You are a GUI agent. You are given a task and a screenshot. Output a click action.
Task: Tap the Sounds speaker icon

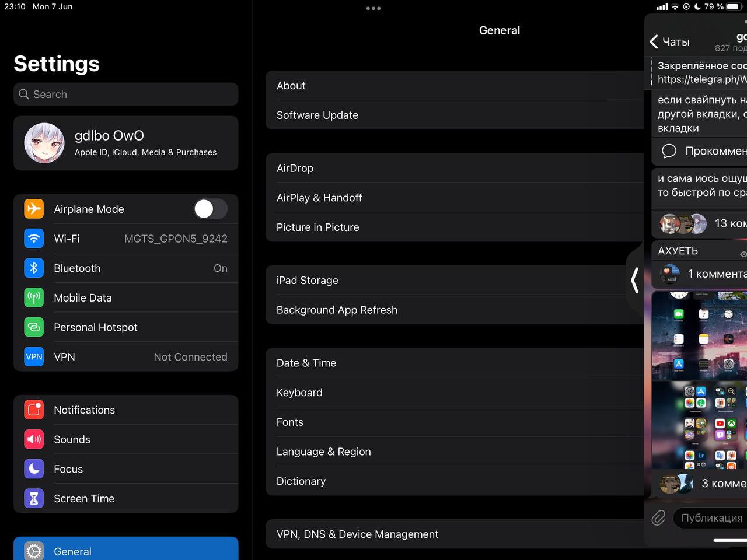pos(34,439)
